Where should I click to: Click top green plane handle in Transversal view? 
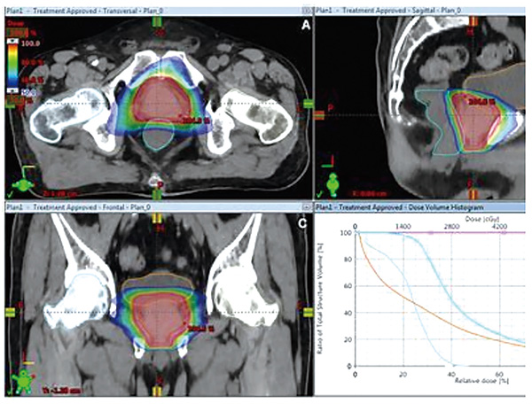(157, 21)
